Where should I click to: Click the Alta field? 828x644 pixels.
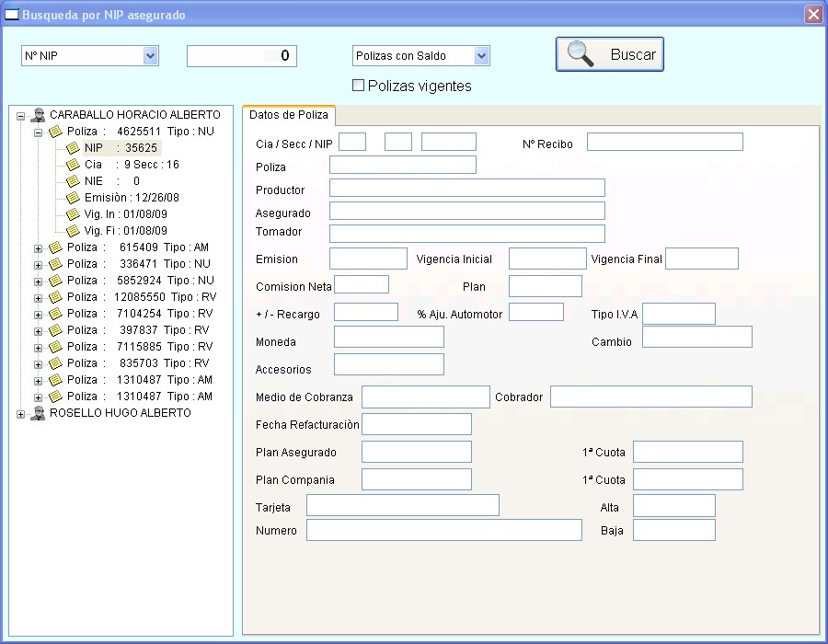coord(674,505)
